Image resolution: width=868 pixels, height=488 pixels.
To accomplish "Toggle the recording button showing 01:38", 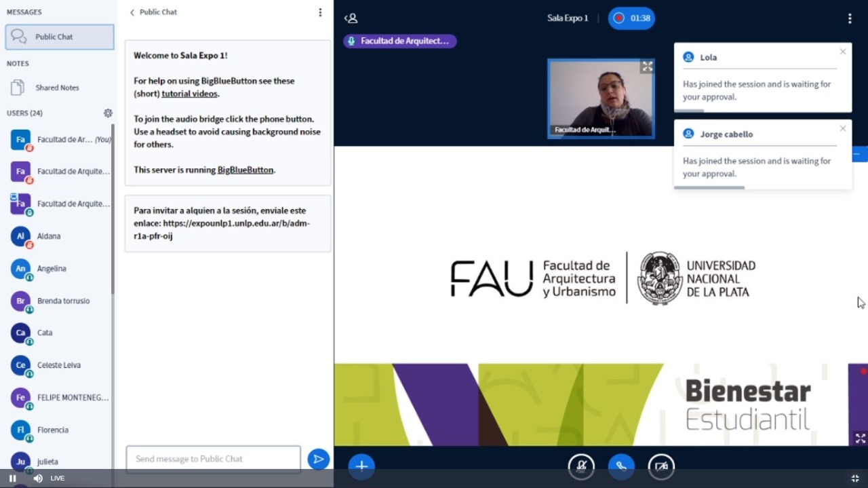I will click(x=631, y=18).
